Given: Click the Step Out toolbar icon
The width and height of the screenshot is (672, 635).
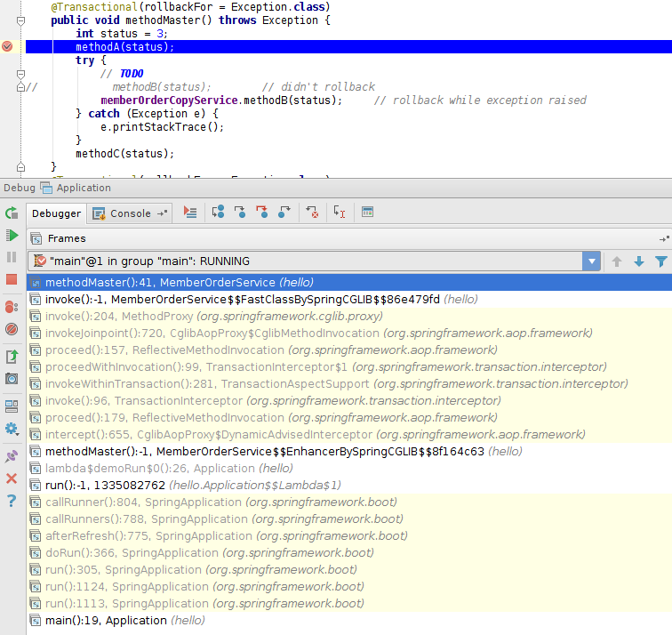Looking at the screenshot, I should pyautogui.click(x=284, y=212).
